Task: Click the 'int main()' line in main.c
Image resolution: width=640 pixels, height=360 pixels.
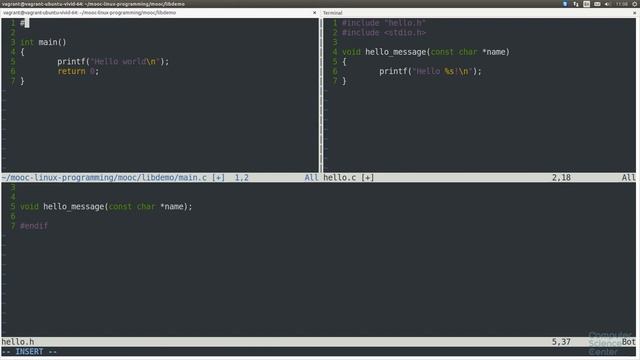Action: [43, 42]
